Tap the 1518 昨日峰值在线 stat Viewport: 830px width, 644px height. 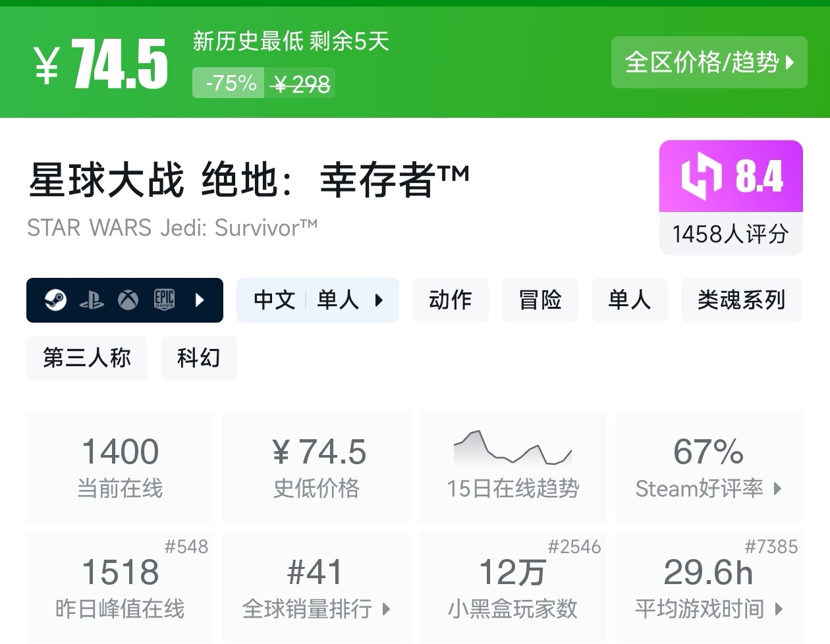tap(120, 587)
